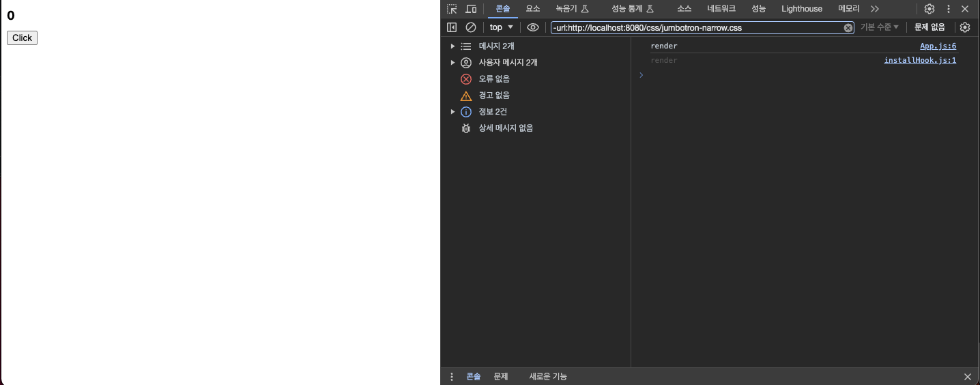Open DevTools settings gear in top bar

point(929,9)
